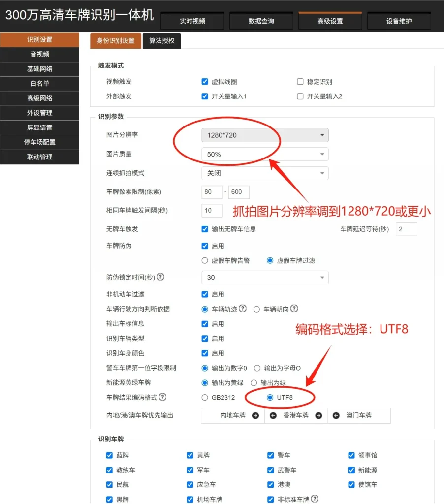Click help icon next to 防伪锁定时间(秒)
This screenshot has width=444, height=504.
point(161,277)
